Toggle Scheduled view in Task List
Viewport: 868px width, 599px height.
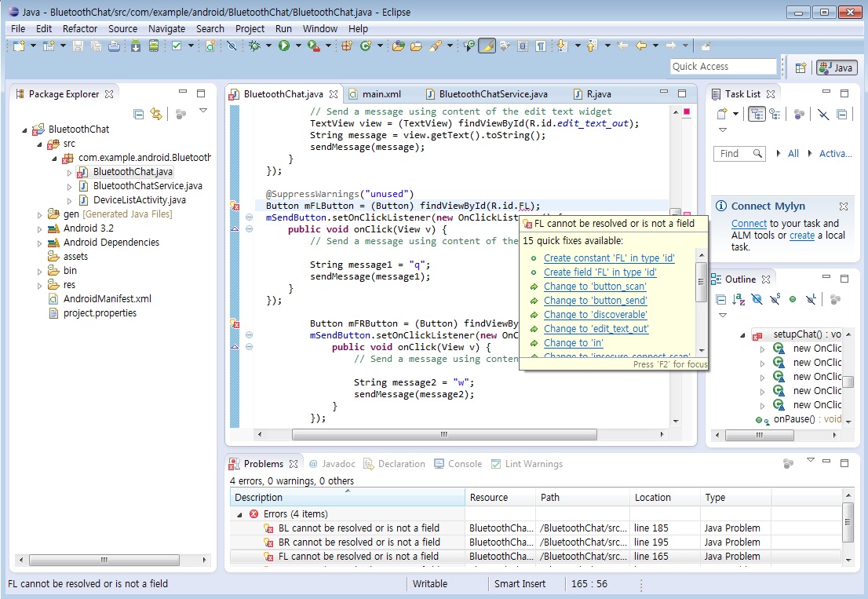(x=775, y=114)
